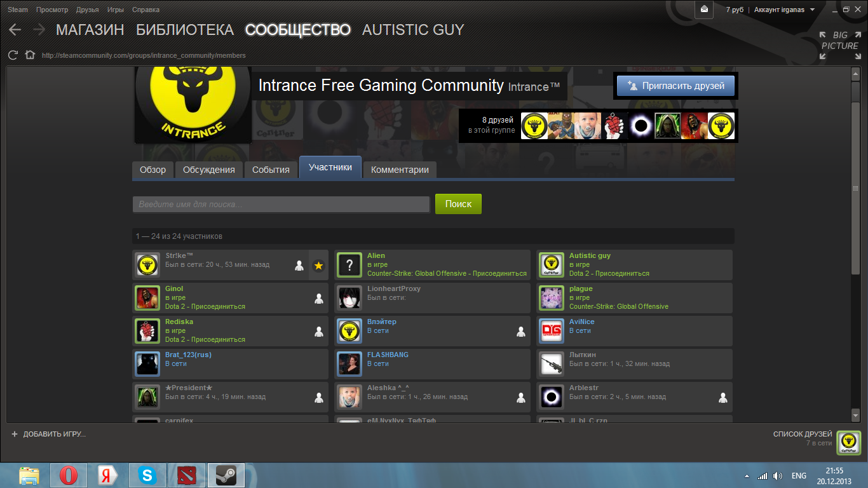Click the Пригласить друзей button
The height and width of the screenshot is (488, 868).
[675, 86]
